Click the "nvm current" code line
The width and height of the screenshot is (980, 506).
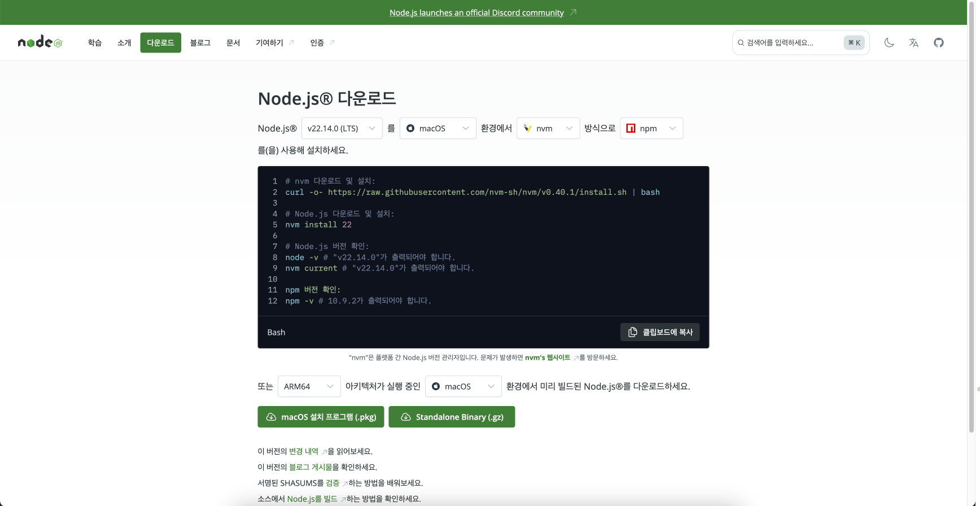click(379, 268)
